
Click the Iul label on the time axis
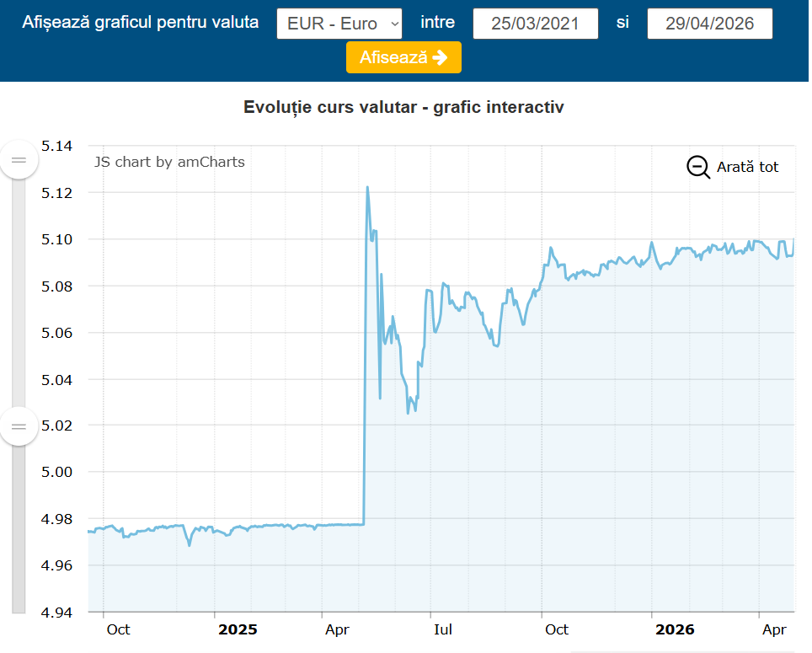point(443,629)
